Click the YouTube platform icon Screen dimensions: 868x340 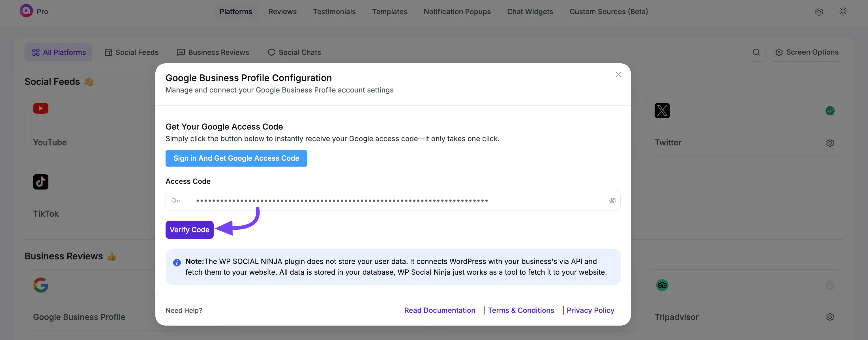tap(40, 108)
